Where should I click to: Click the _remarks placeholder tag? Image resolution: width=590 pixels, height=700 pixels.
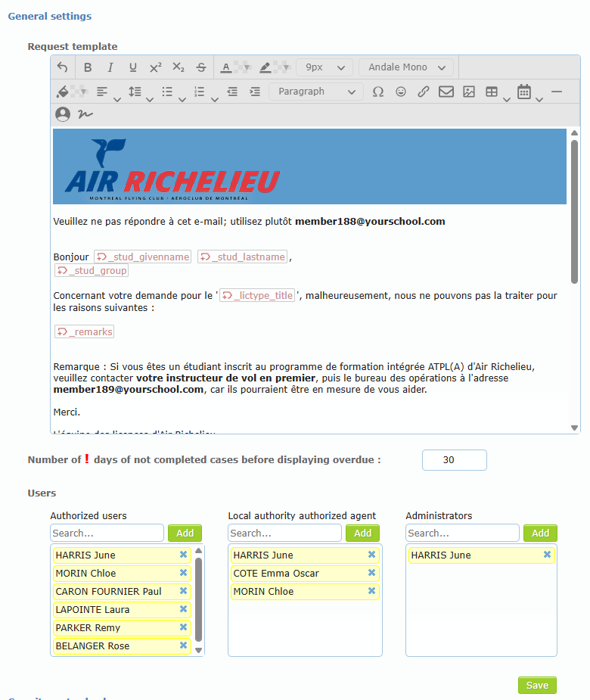pyautogui.click(x=85, y=331)
